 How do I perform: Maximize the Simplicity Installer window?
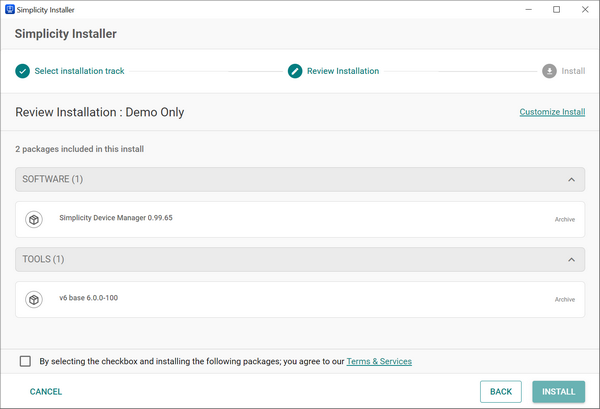tap(557, 10)
